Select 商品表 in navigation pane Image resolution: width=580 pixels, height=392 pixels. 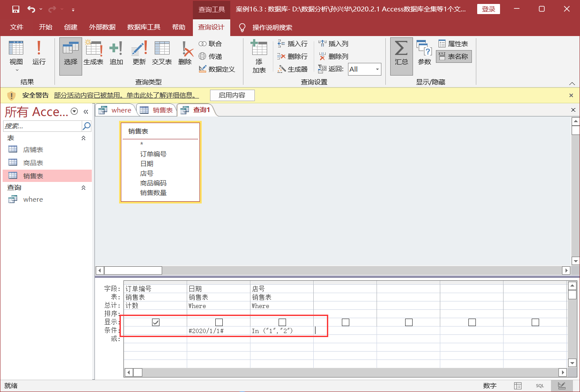click(x=47, y=163)
